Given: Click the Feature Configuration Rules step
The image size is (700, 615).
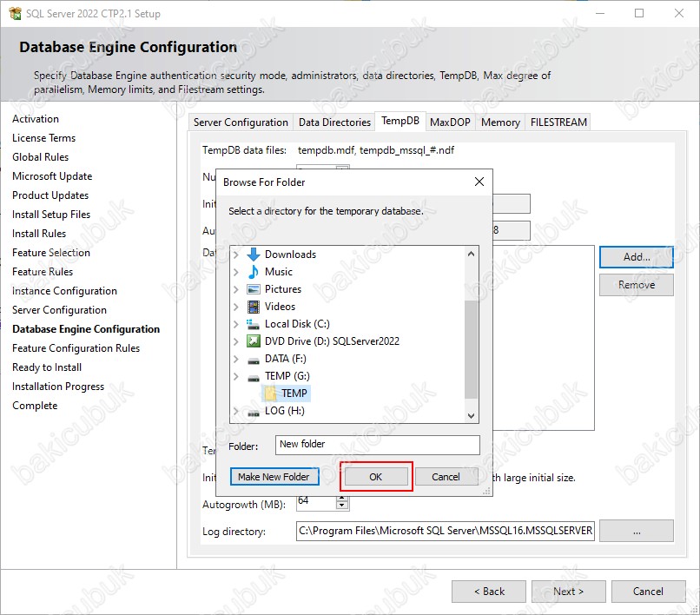Looking at the screenshot, I should [76, 348].
